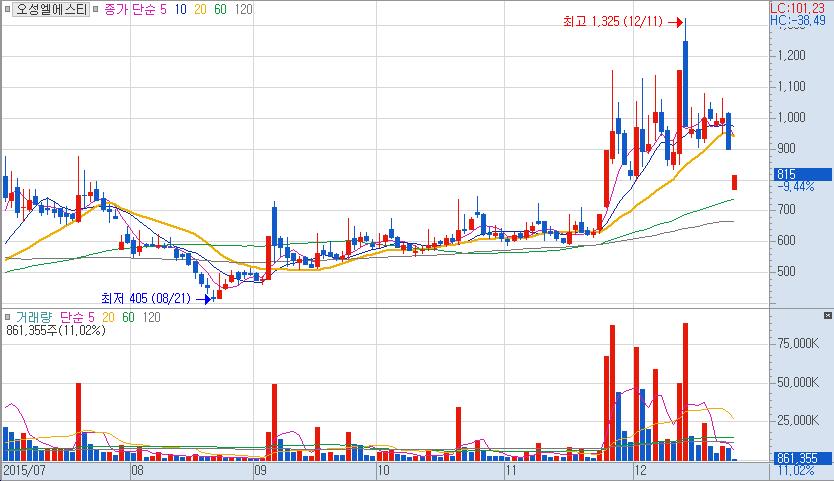This screenshot has width=834, height=481.
Task: Select the price 10-day moving average label
Action: point(180,9)
